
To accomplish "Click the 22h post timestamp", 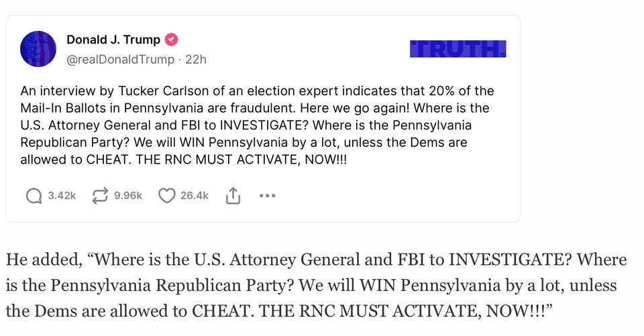I will [x=196, y=59].
